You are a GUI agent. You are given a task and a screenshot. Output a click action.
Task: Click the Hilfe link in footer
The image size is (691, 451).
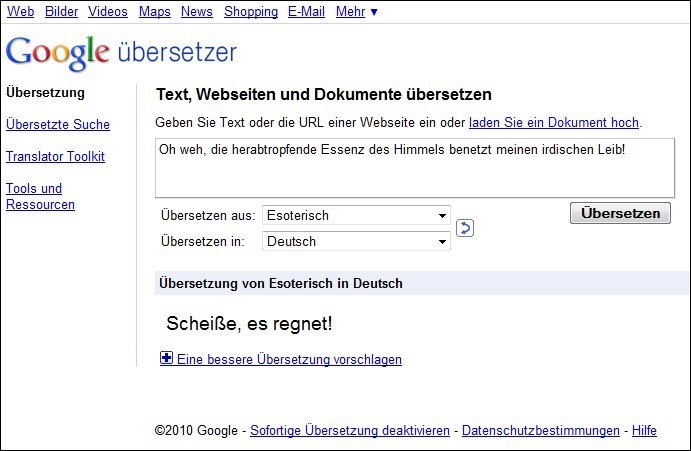(644, 431)
